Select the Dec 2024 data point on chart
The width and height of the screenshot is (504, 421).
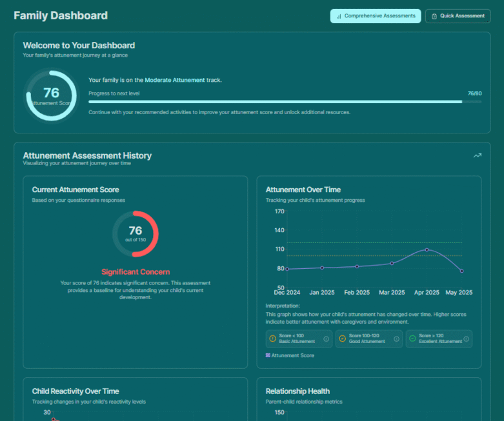click(x=287, y=269)
